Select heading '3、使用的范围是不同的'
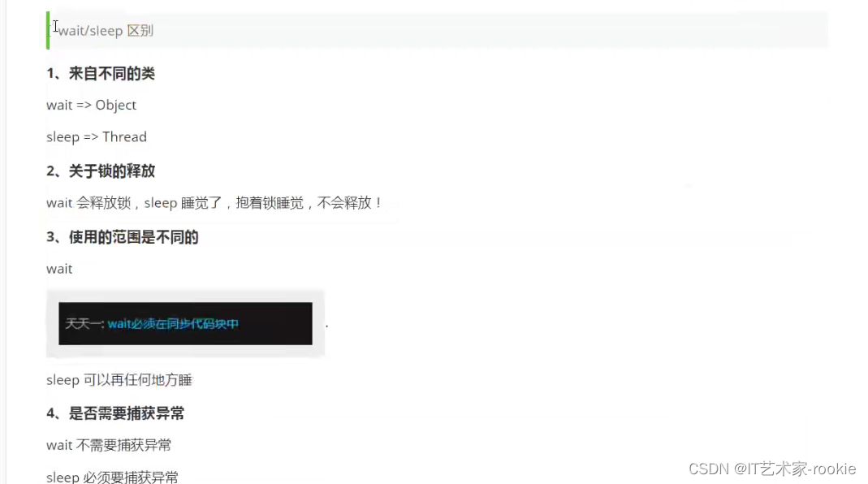 (123, 238)
